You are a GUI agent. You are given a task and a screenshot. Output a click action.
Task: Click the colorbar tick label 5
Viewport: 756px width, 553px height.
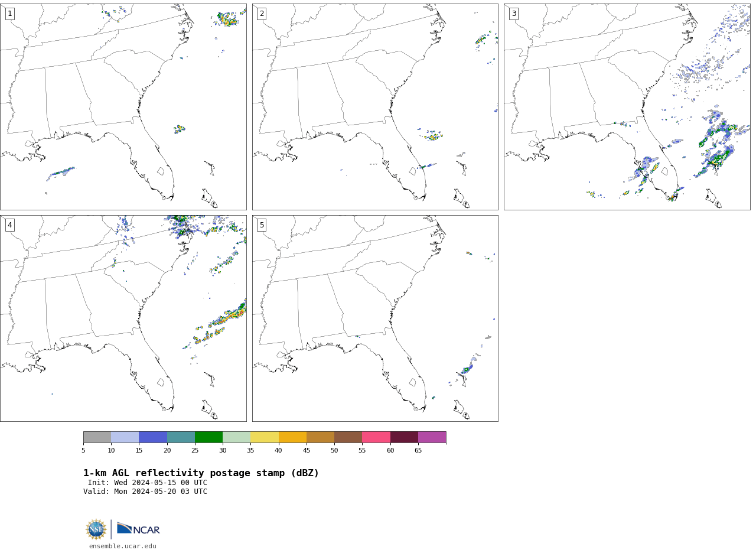pyautogui.click(x=83, y=451)
